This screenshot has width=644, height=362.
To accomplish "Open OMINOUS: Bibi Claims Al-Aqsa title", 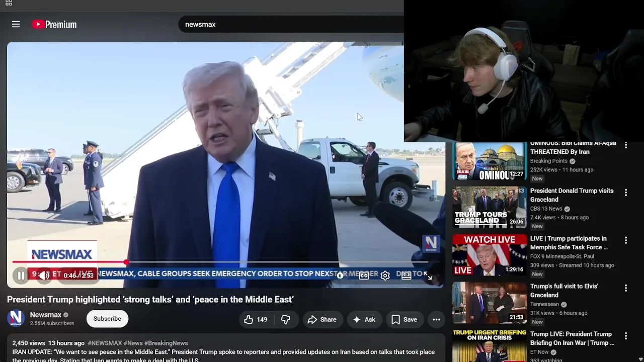I will coord(573,147).
